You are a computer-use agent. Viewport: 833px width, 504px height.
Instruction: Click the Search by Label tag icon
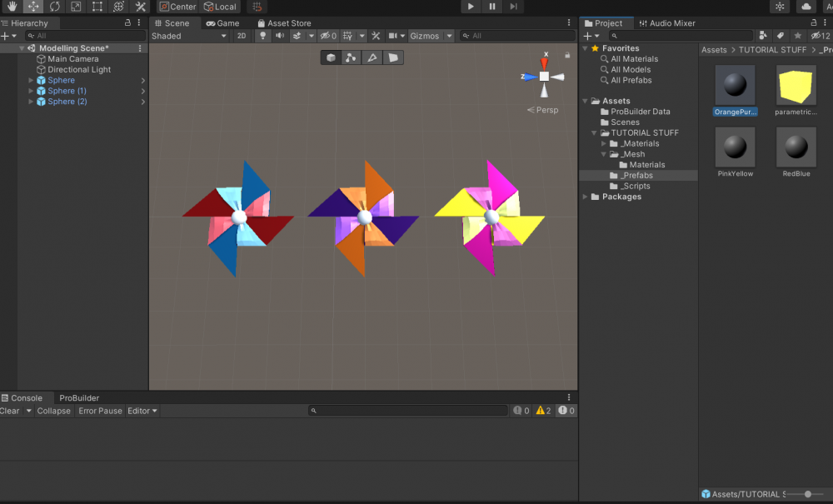781,36
